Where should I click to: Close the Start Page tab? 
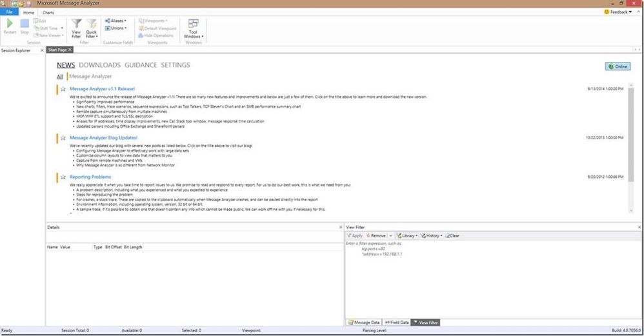(x=70, y=50)
